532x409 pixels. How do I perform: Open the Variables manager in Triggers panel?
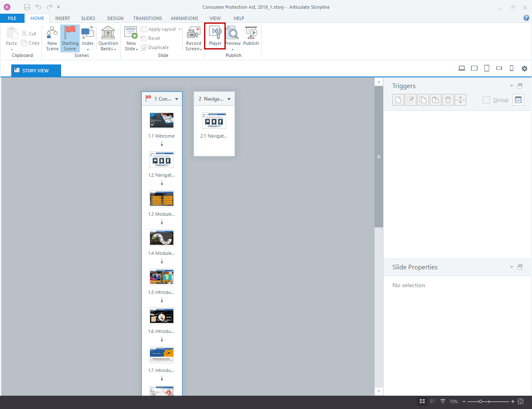tap(518, 100)
